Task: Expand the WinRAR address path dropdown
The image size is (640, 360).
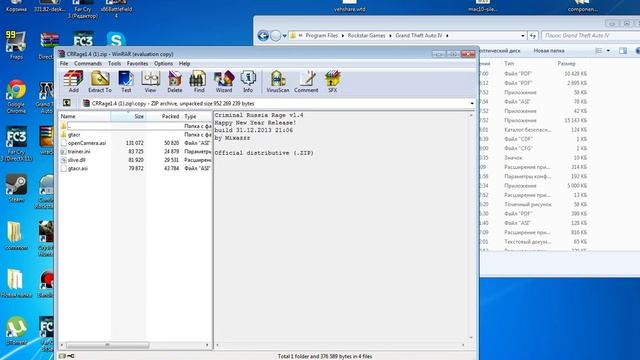Action: point(472,103)
